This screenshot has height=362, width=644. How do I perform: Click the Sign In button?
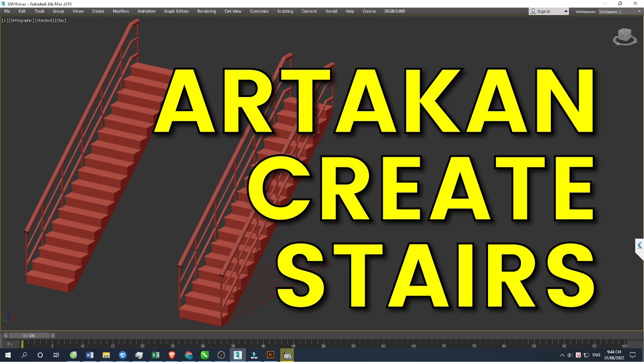545,11
